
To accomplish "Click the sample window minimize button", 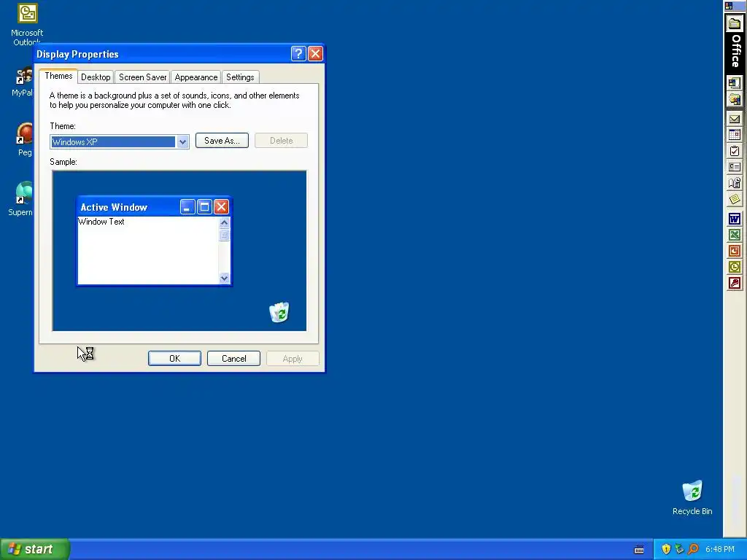I will [x=187, y=206].
